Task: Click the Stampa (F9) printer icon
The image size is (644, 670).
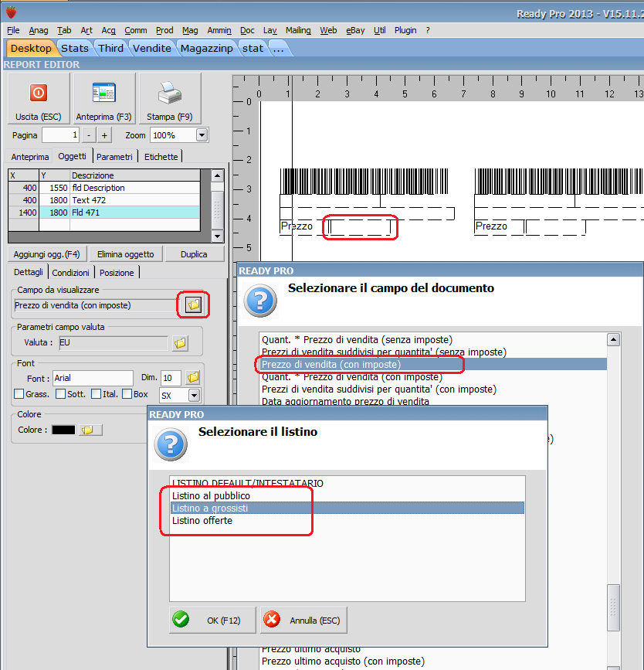Action: click(x=170, y=93)
